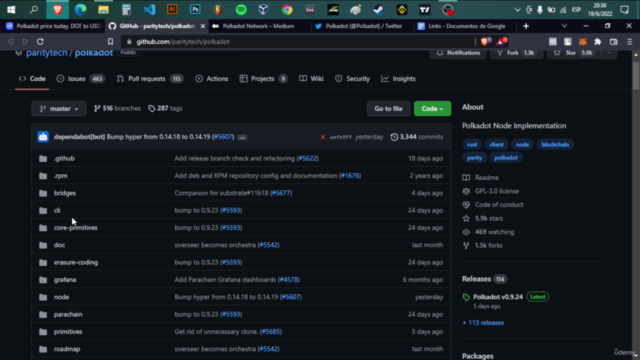Viewport: 640px width, 360px height.
Task: Go back in browser history
Action: [x=11, y=42]
